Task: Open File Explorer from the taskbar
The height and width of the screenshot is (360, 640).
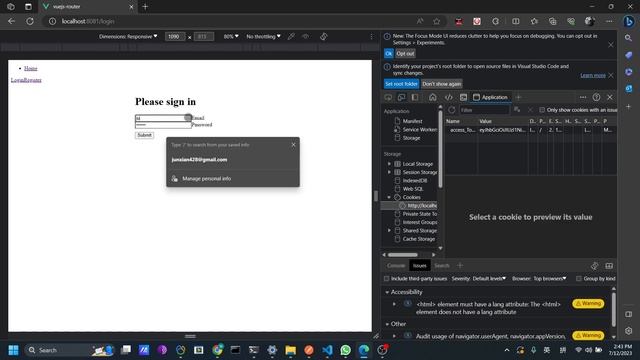Action: click(291, 350)
